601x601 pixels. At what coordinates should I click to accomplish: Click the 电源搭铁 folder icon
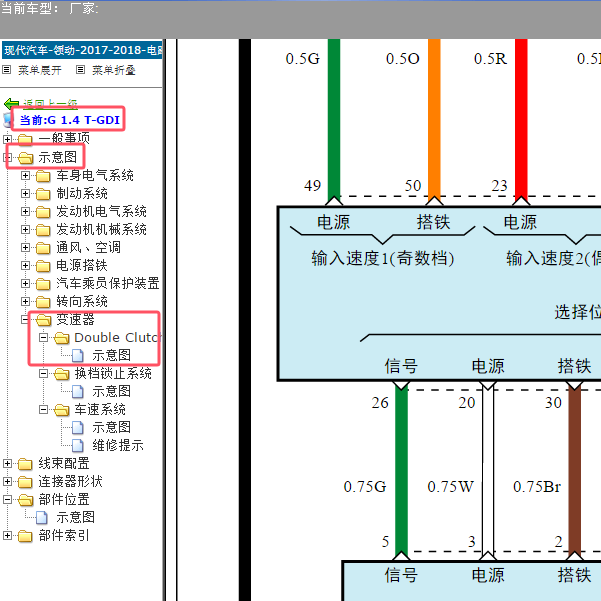pyautogui.click(x=43, y=266)
